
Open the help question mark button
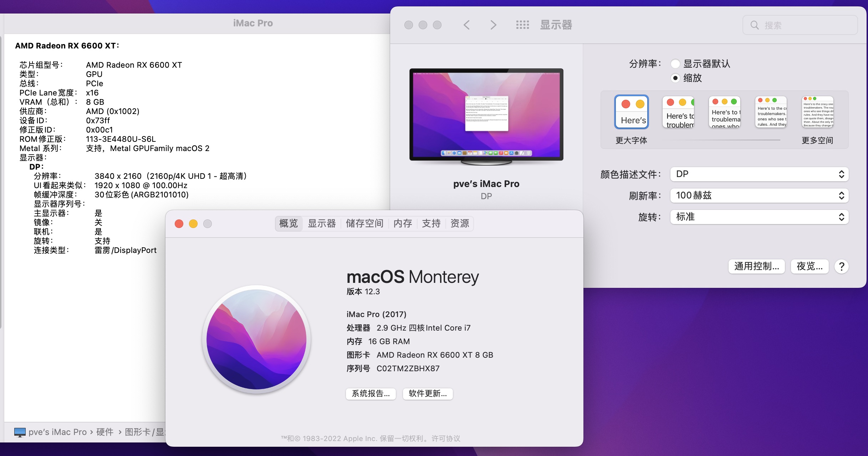pos(842,266)
